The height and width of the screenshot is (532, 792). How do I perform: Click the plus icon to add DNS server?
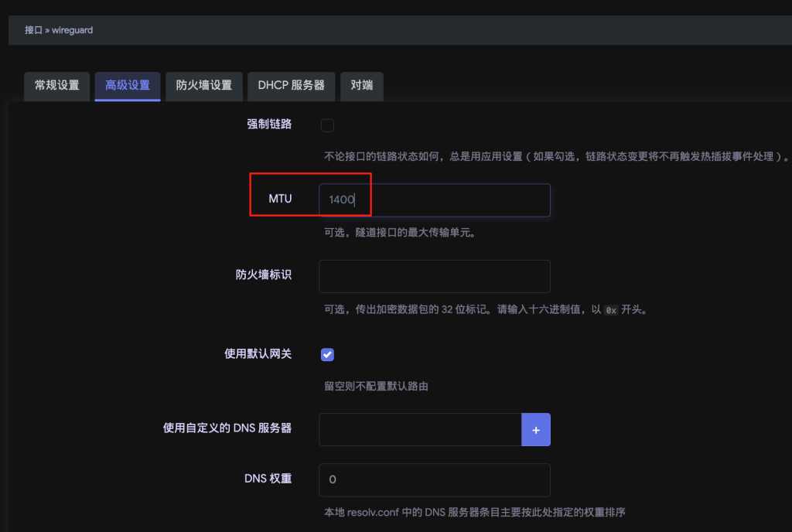(536, 430)
